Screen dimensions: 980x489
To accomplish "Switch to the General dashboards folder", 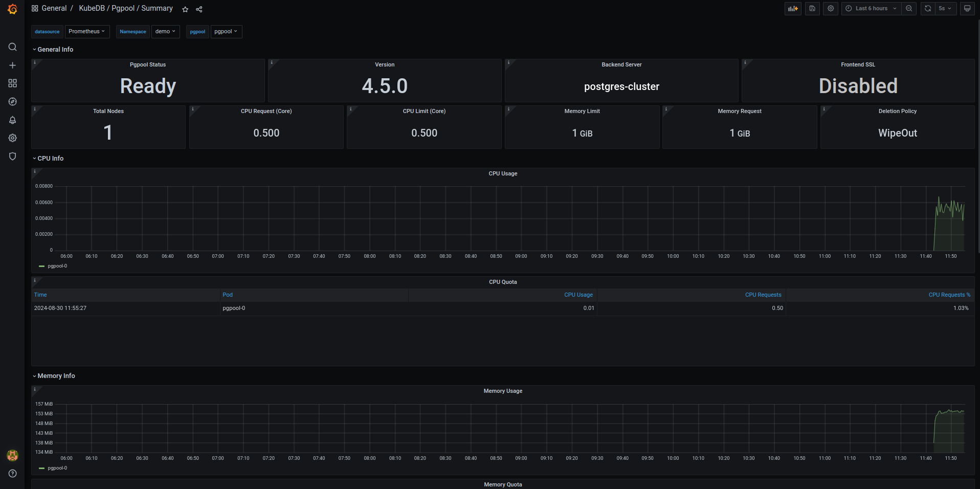I will 54,8.
